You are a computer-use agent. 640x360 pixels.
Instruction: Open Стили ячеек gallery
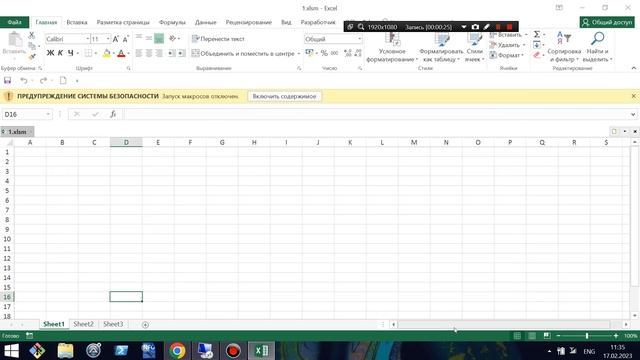474,47
